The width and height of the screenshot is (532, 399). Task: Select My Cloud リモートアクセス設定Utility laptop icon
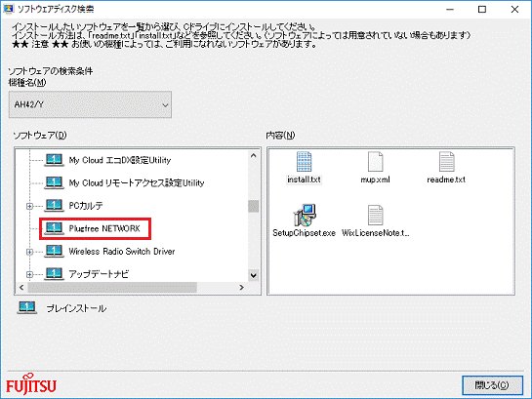point(54,182)
